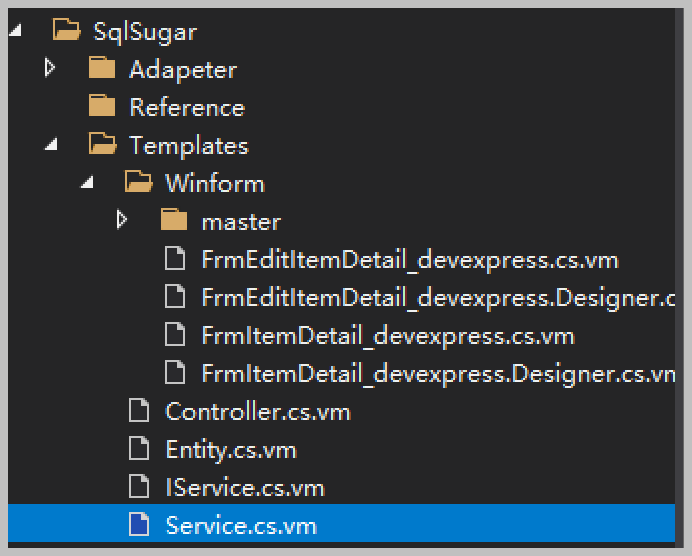692x556 pixels.
Task: Click the Winform open-folder icon
Action: (138, 184)
